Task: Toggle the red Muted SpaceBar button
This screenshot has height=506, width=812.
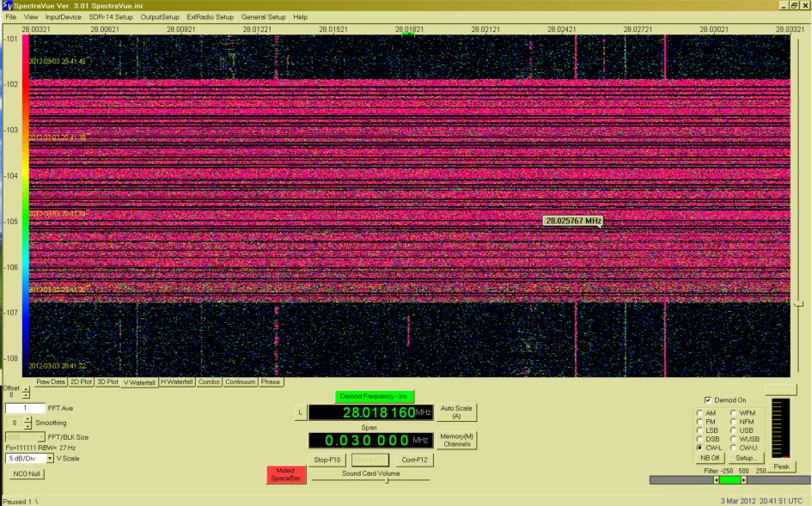Action: [286, 474]
